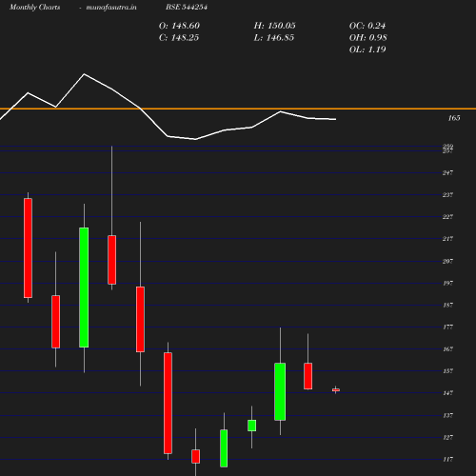Click the "167" price axis label
This screenshot has height=476, width=476.
coord(447,349)
